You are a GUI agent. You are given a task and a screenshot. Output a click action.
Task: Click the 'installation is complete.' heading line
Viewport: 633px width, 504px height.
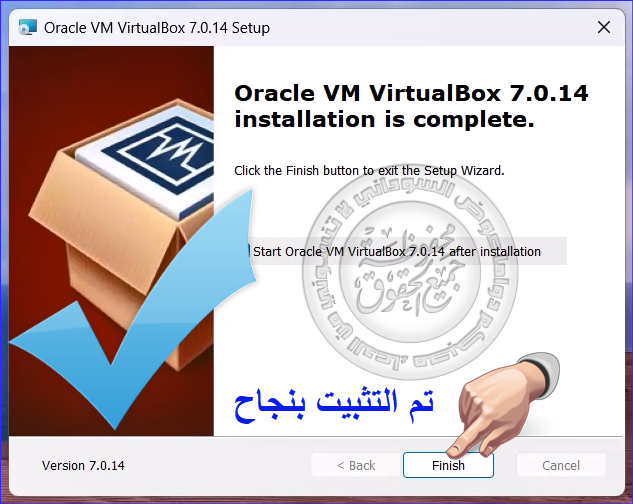tap(384, 120)
